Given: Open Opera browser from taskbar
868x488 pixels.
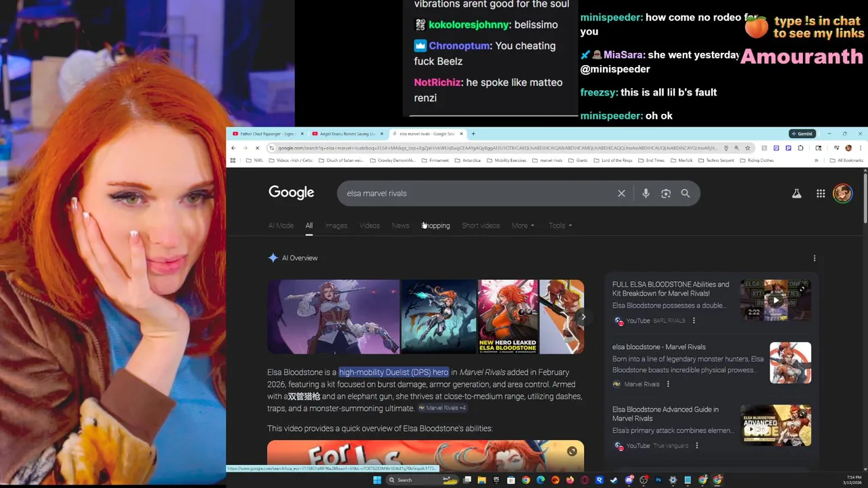Looking at the screenshot, I should tap(584, 480).
